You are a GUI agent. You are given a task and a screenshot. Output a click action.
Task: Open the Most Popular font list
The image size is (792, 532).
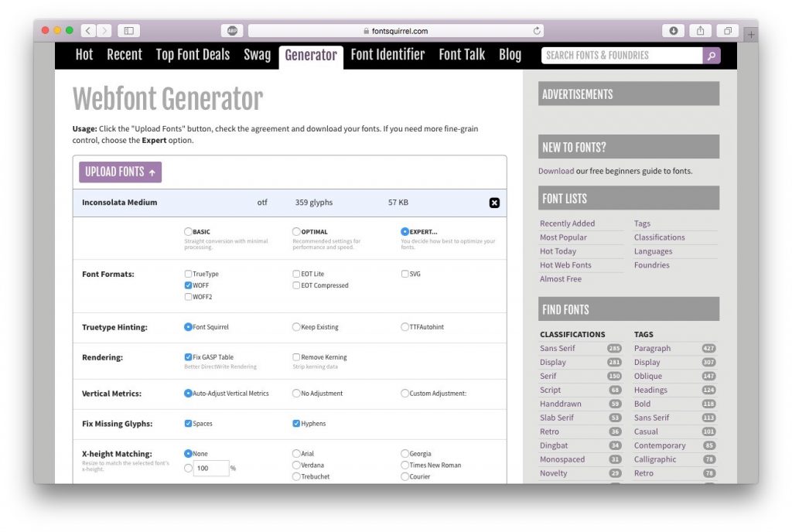(563, 237)
